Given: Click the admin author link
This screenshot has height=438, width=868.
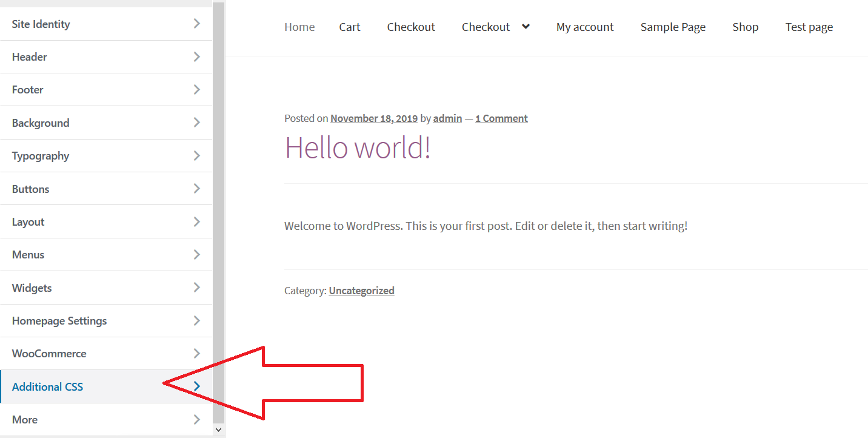Looking at the screenshot, I should pos(447,118).
